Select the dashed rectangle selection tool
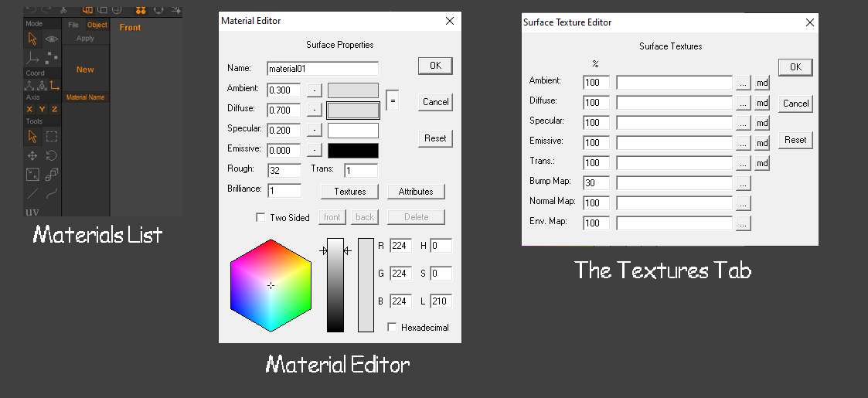This screenshot has width=868, height=398. [52, 136]
